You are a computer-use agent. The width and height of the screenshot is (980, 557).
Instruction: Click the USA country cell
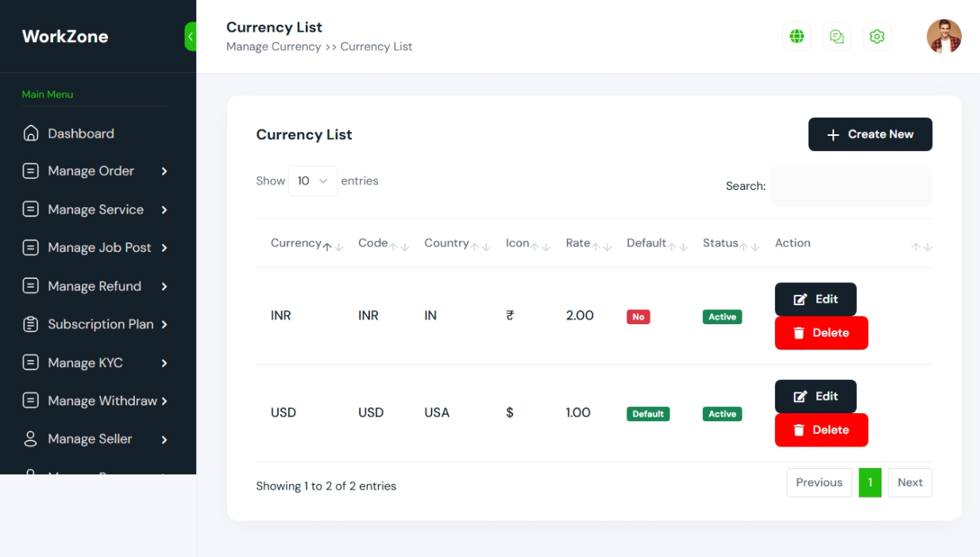pos(437,412)
